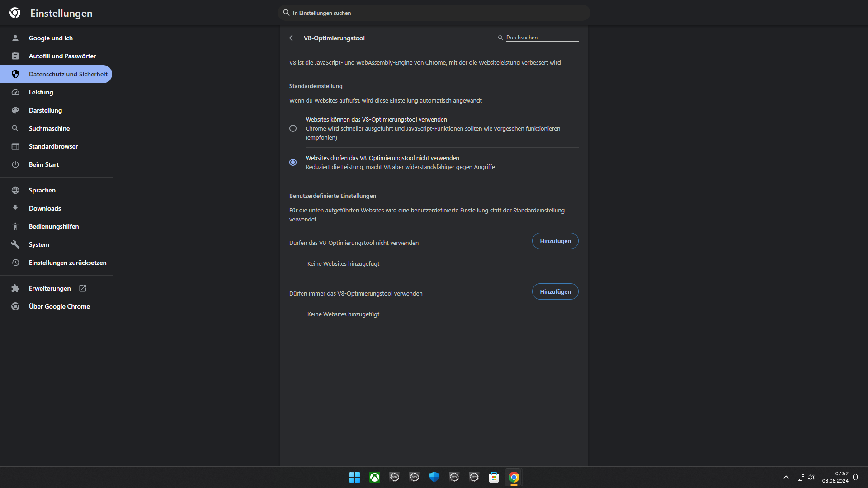This screenshot has height=488, width=868.
Task: Click the Sprachen globe icon
Action: point(15,190)
